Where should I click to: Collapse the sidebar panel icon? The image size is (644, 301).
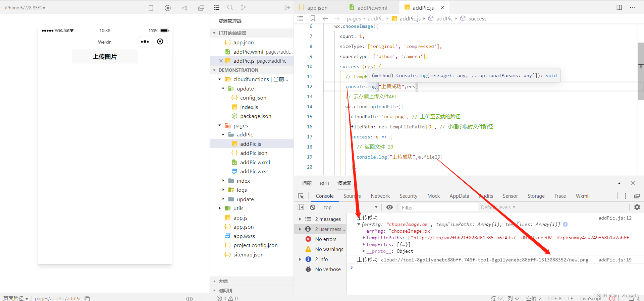(287, 7)
